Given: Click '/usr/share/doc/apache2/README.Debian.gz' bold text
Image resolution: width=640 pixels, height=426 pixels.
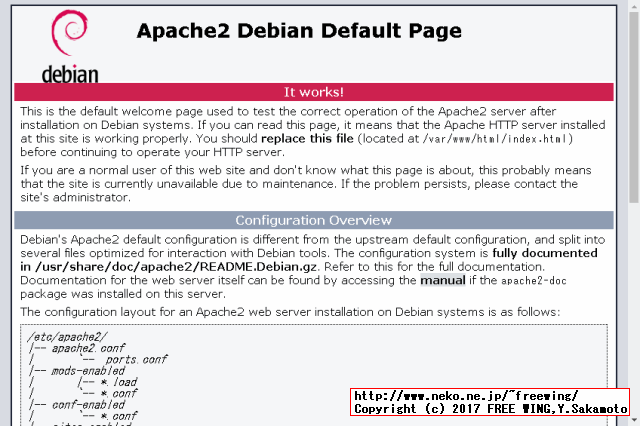Looking at the screenshot, I should [176, 267].
